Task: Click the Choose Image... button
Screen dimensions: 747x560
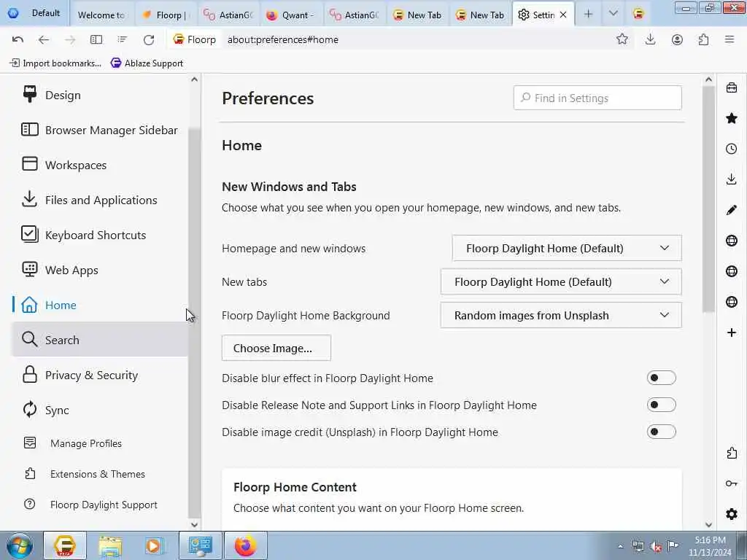Action: click(x=276, y=348)
